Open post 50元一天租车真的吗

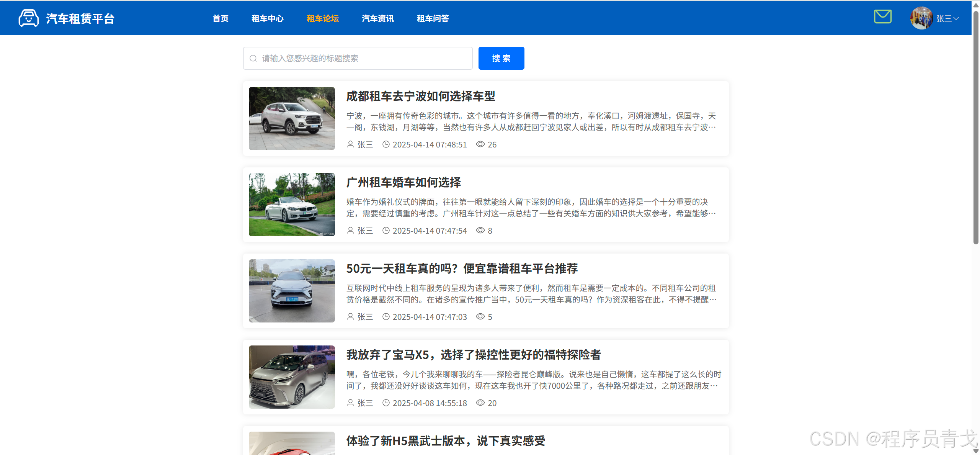(462, 268)
